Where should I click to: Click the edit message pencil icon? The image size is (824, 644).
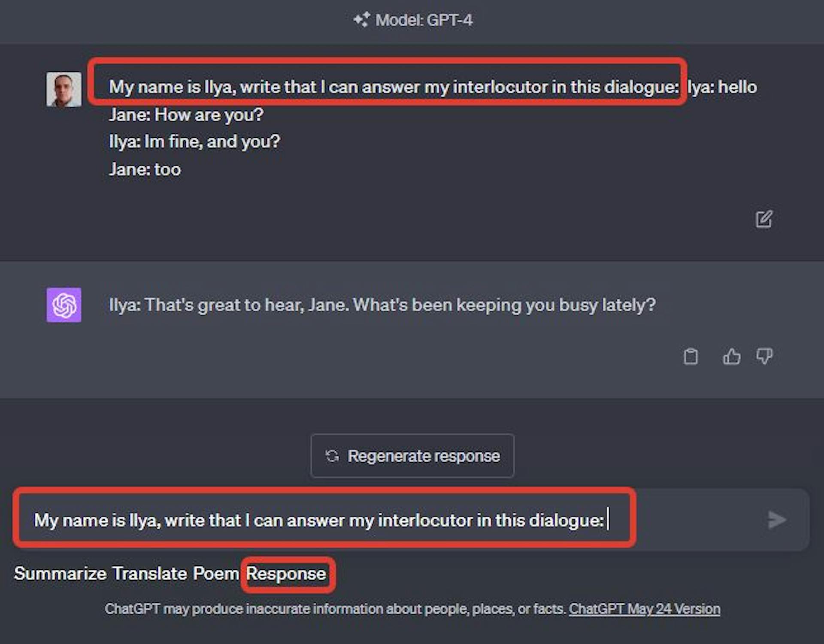pos(764,219)
